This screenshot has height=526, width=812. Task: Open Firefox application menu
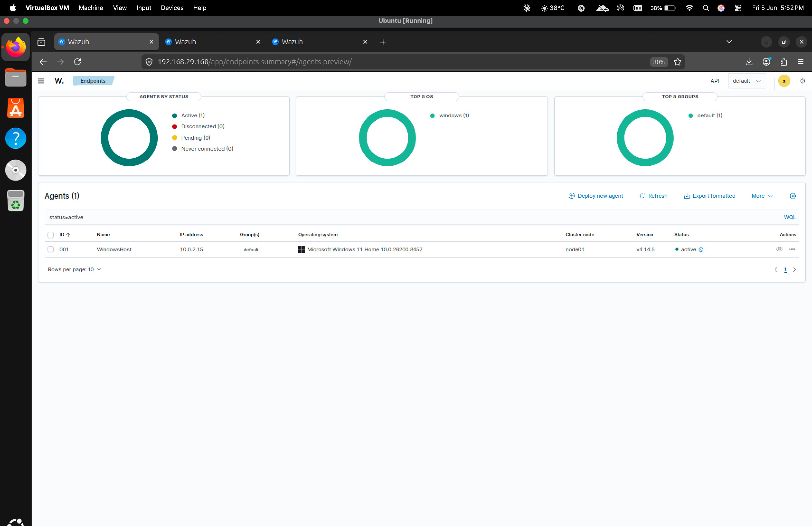pos(800,62)
